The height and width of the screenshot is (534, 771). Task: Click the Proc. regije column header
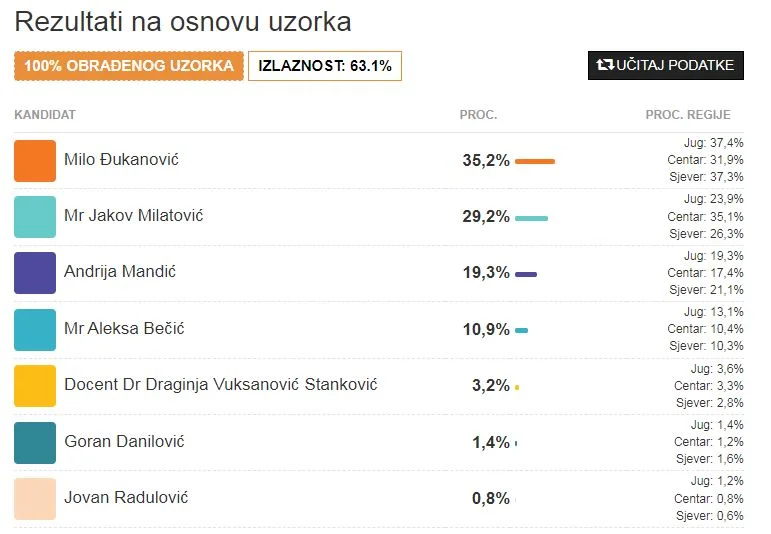[688, 115]
